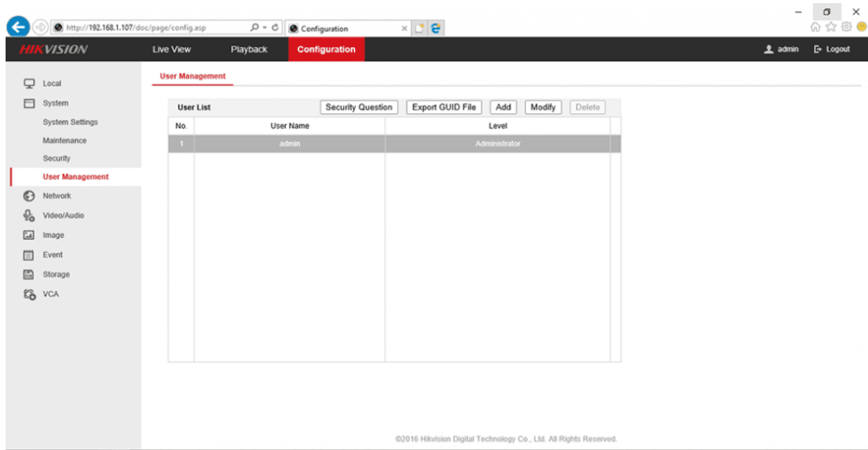
Task: Click Modify to edit selected user
Action: [x=542, y=108]
